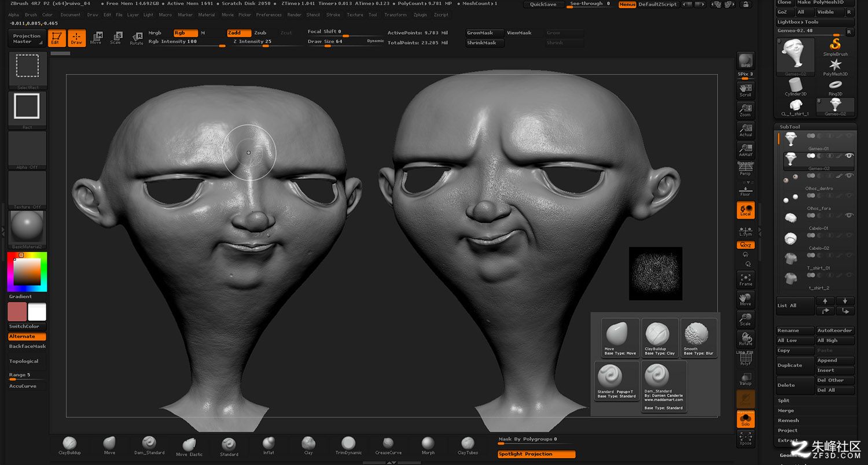Open the Project section
Viewport: 868px width, 465px height.
tap(788, 430)
